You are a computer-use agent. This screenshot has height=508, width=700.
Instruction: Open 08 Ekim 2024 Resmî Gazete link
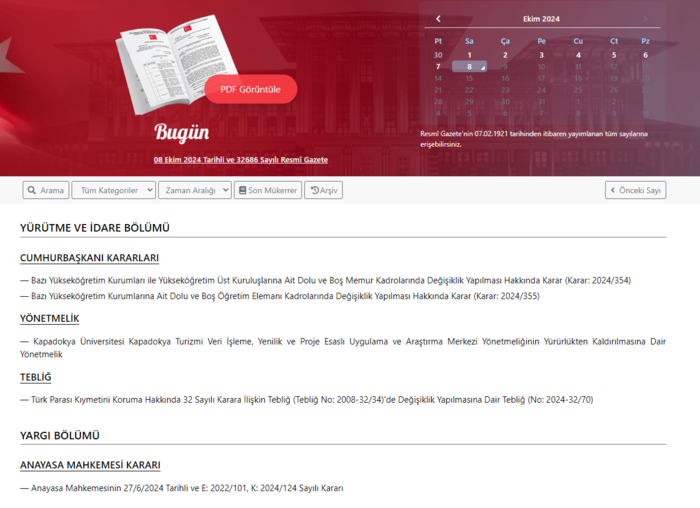tap(241, 160)
